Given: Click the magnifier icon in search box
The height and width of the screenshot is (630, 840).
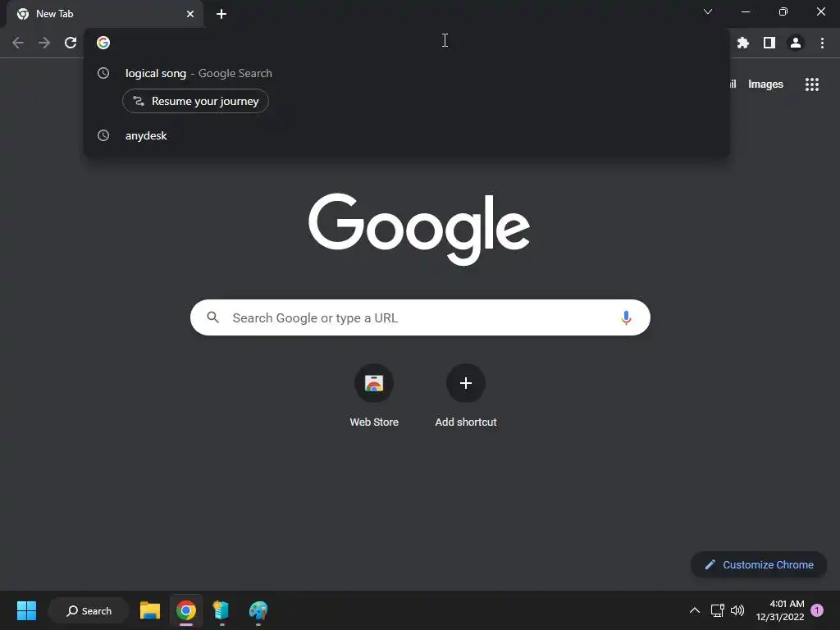Looking at the screenshot, I should 212,317.
